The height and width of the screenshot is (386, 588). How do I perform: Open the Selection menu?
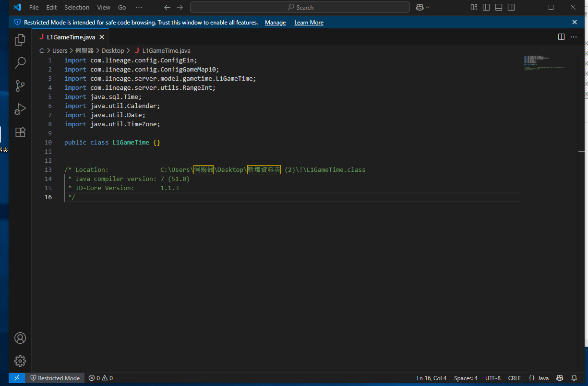(77, 7)
